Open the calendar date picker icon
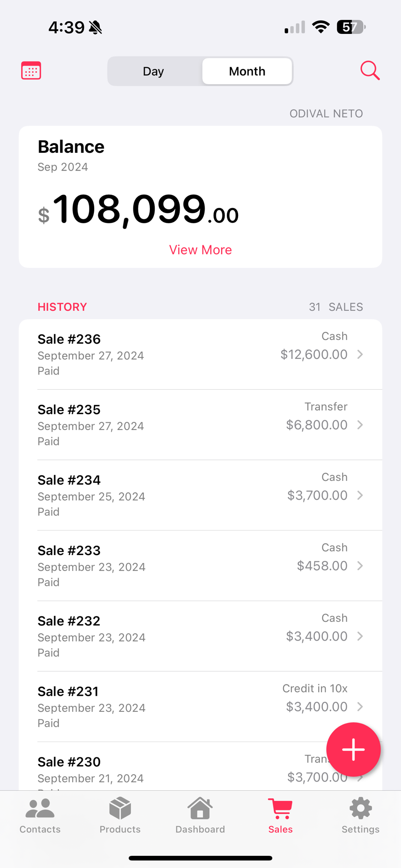 (31, 71)
